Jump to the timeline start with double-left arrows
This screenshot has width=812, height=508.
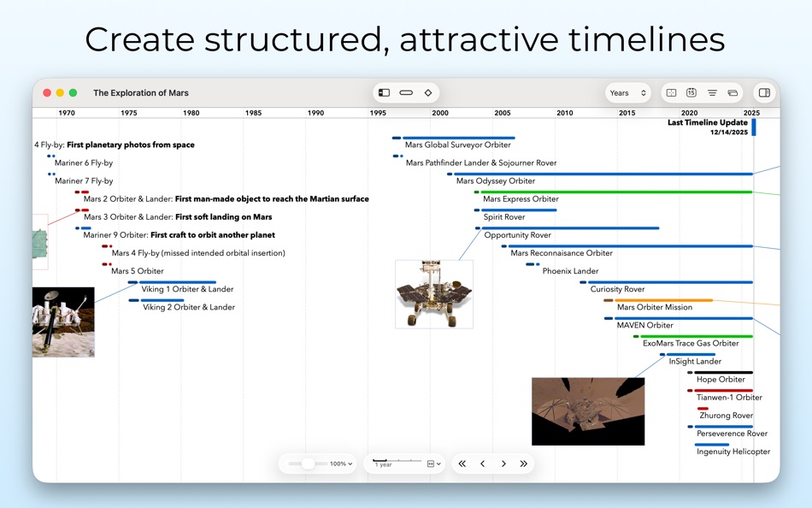(462, 464)
